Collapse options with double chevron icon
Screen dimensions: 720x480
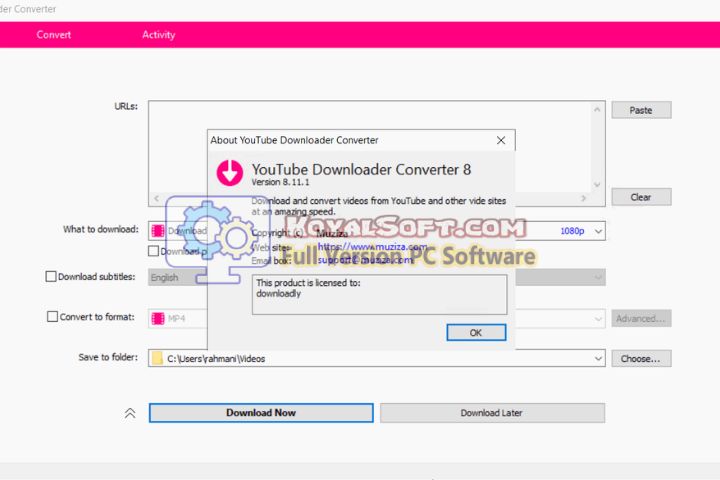point(130,413)
